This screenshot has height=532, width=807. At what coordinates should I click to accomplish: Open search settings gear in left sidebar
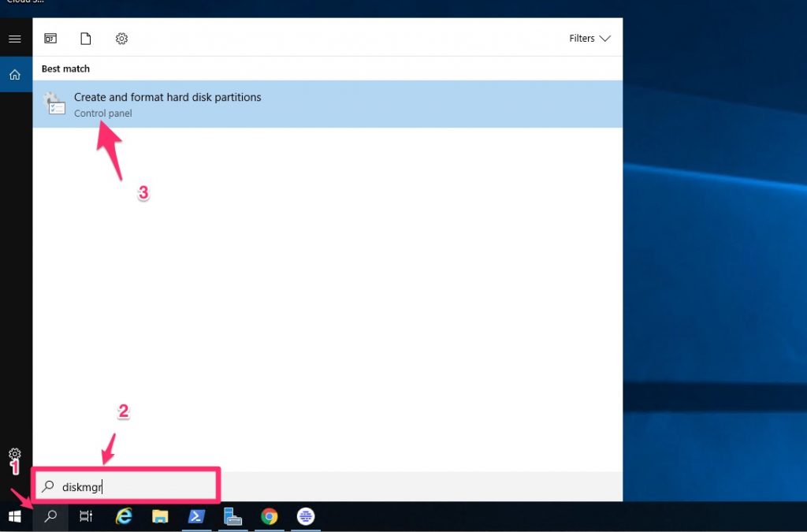(x=14, y=454)
